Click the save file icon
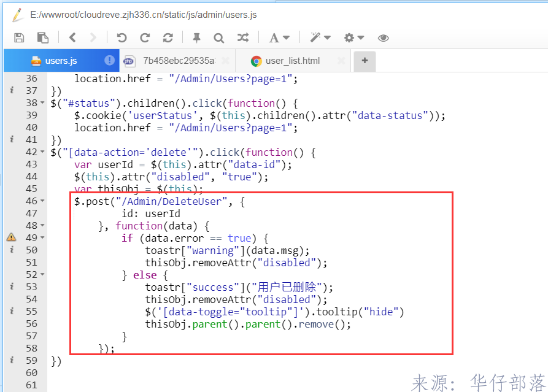548x392 pixels. (19, 38)
